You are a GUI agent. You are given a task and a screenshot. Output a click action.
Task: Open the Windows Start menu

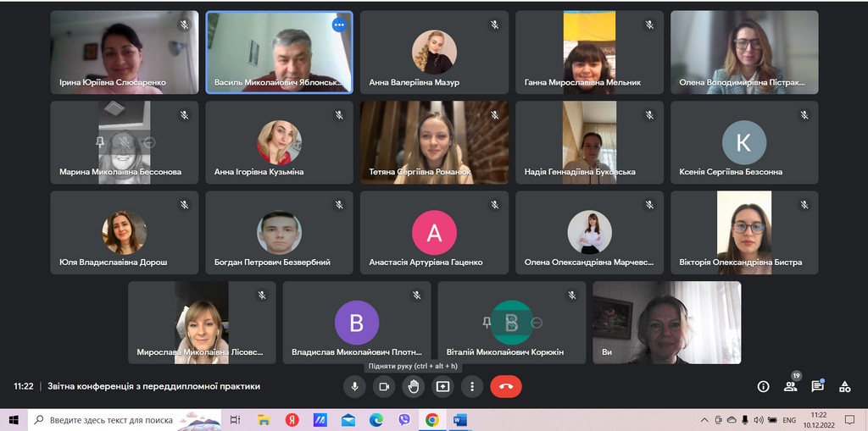coord(14,420)
